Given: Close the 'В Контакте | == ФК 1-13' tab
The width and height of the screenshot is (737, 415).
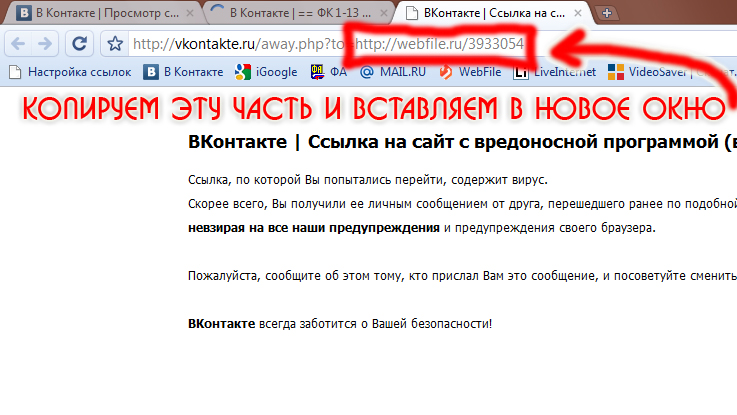Looking at the screenshot, I should coord(384,13).
